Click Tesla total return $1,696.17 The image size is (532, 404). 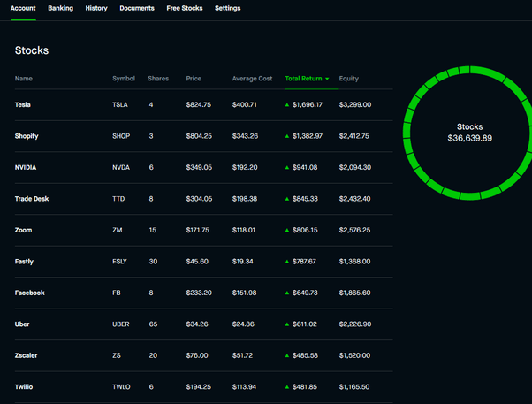click(308, 105)
